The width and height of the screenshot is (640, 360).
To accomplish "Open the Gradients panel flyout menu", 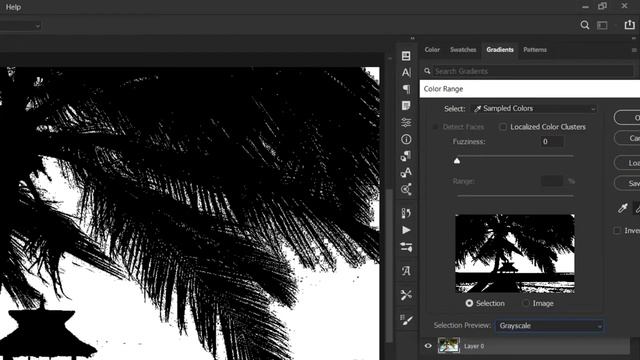I will point(634,50).
